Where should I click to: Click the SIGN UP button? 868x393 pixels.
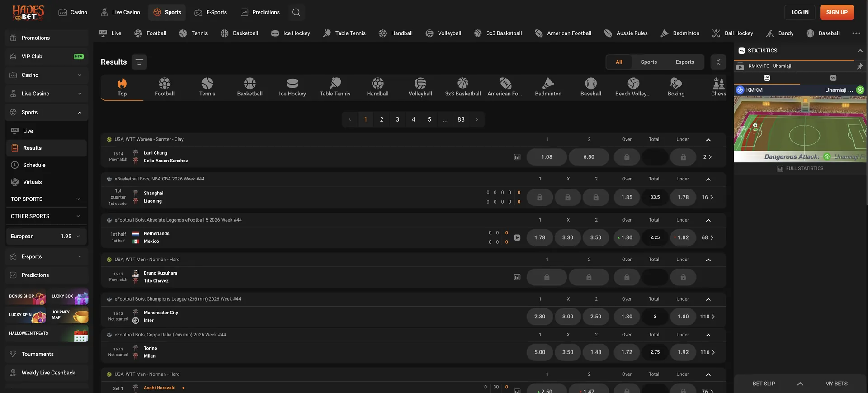(x=837, y=12)
